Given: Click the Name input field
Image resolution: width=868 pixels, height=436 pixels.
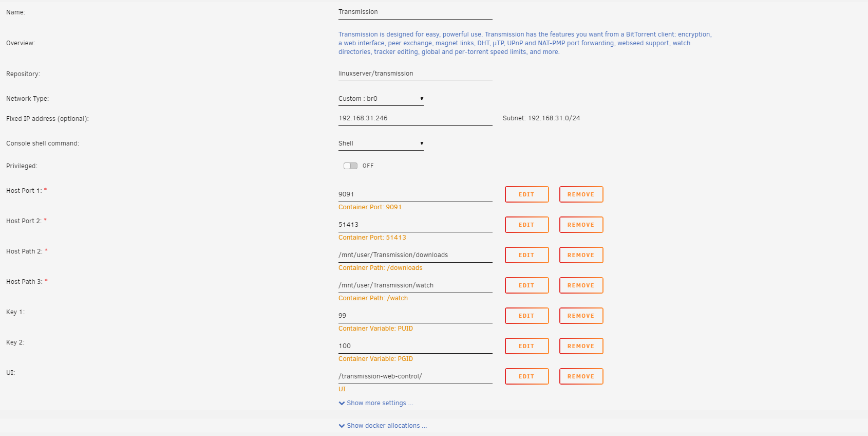Looking at the screenshot, I should 415,12.
